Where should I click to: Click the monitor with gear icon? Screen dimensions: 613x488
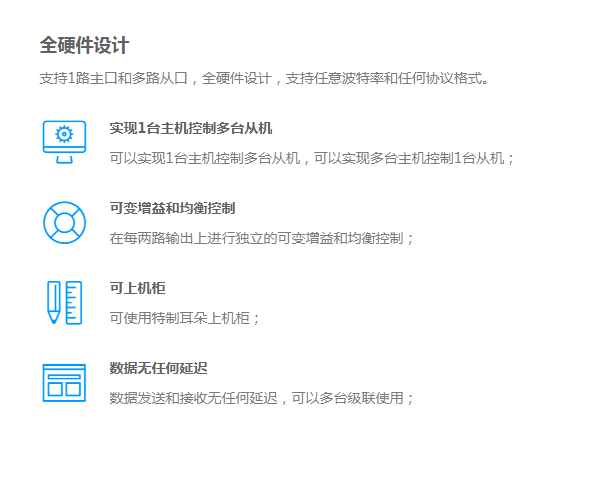pyautogui.click(x=64, y=142)
